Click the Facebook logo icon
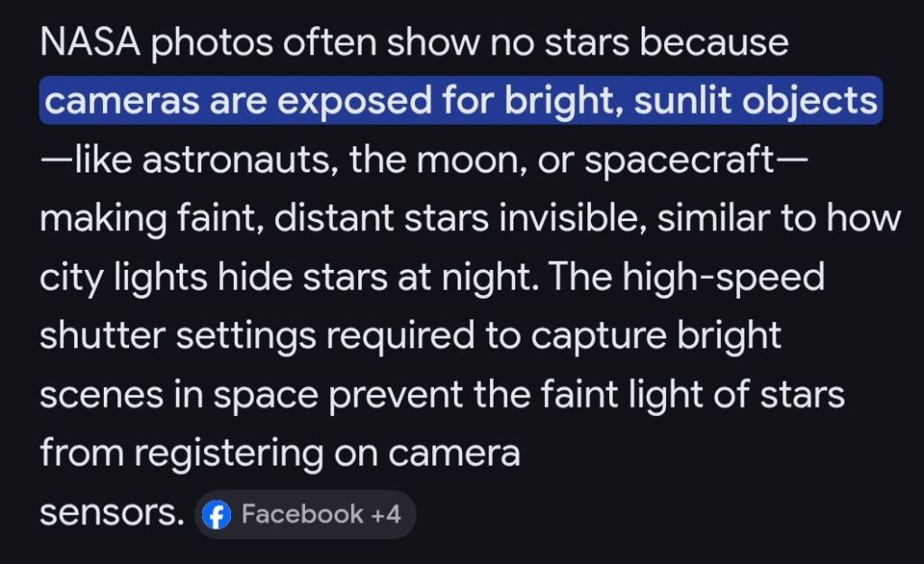 216,515
